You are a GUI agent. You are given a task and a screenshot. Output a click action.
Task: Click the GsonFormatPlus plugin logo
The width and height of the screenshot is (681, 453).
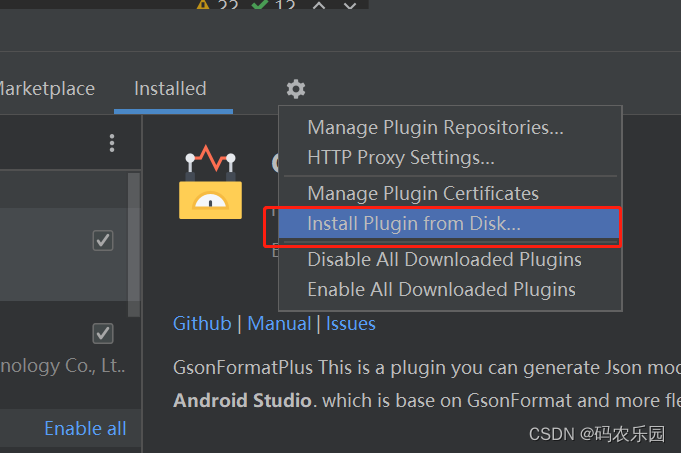tap(211, 182)
